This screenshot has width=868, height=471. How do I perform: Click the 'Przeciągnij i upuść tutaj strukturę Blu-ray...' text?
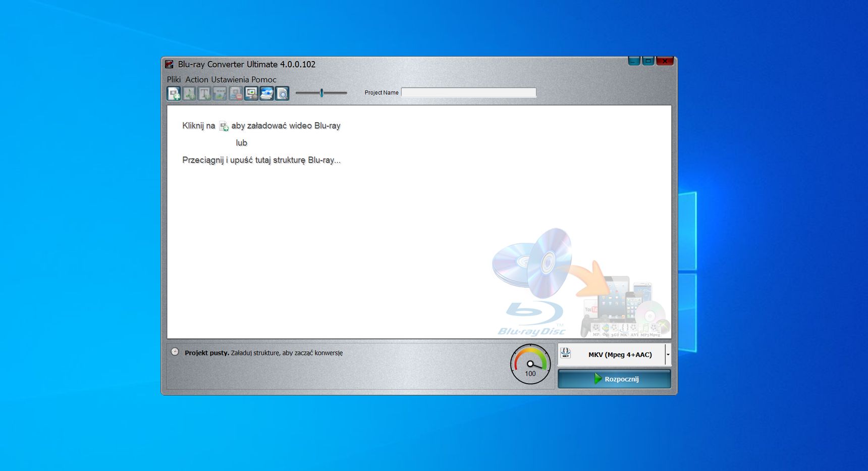[261, 160]
